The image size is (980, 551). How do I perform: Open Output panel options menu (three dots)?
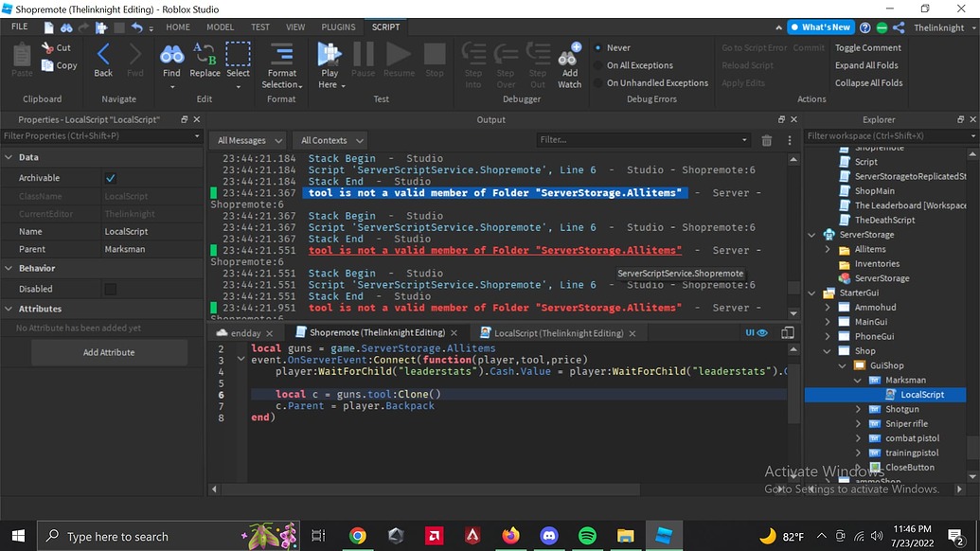click(x=790, y=140)
